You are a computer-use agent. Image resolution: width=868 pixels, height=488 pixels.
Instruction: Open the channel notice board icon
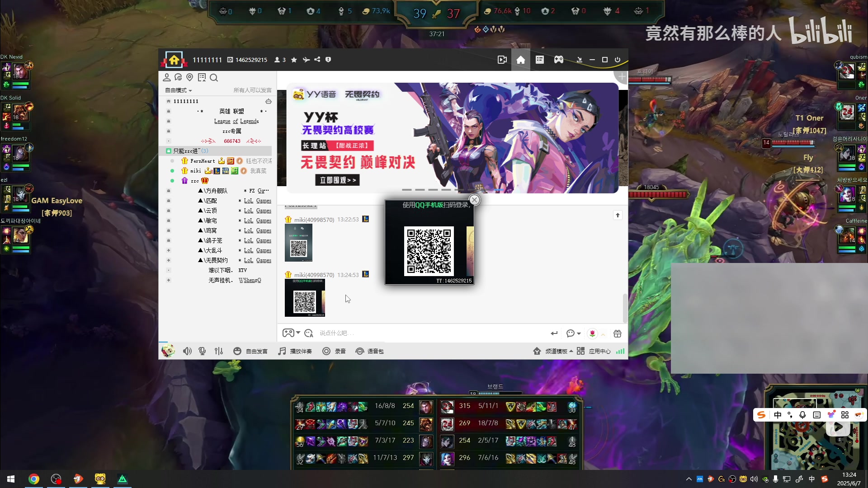(x=202, y=78)
